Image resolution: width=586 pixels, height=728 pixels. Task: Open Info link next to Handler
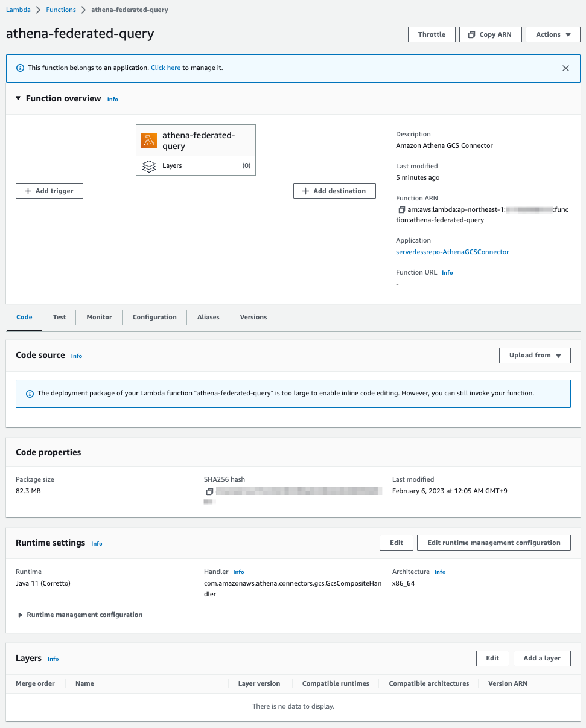238,572
